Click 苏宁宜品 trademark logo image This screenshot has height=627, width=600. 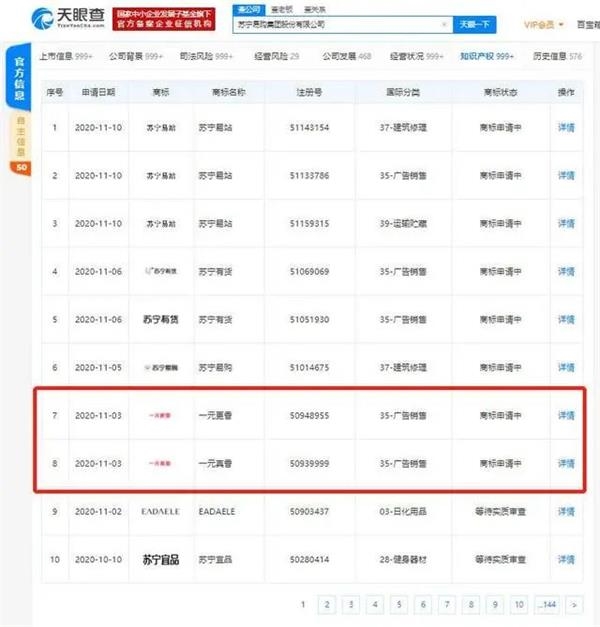161,559
